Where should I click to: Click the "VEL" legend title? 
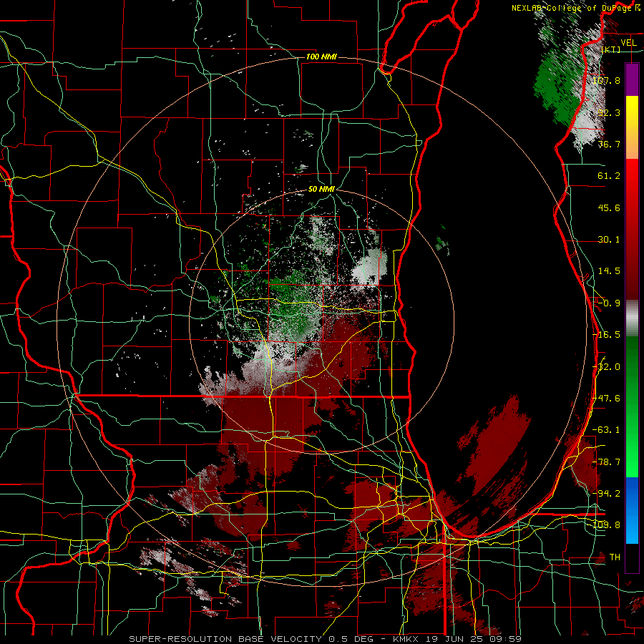click(629, 42)
